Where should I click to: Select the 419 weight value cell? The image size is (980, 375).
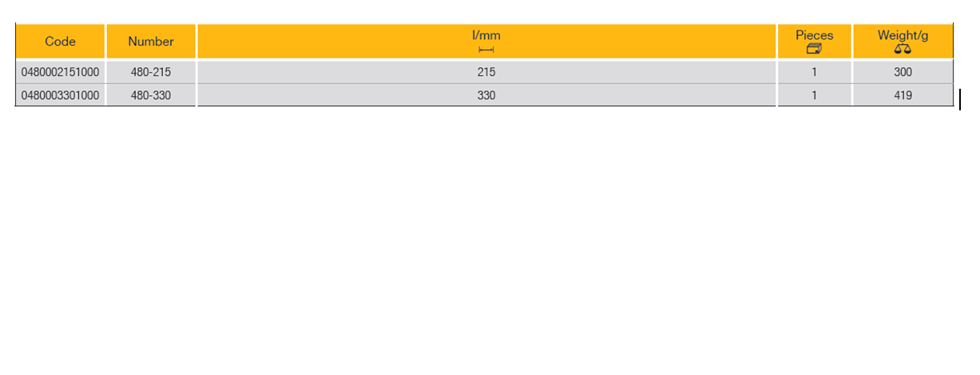(903, 95)
